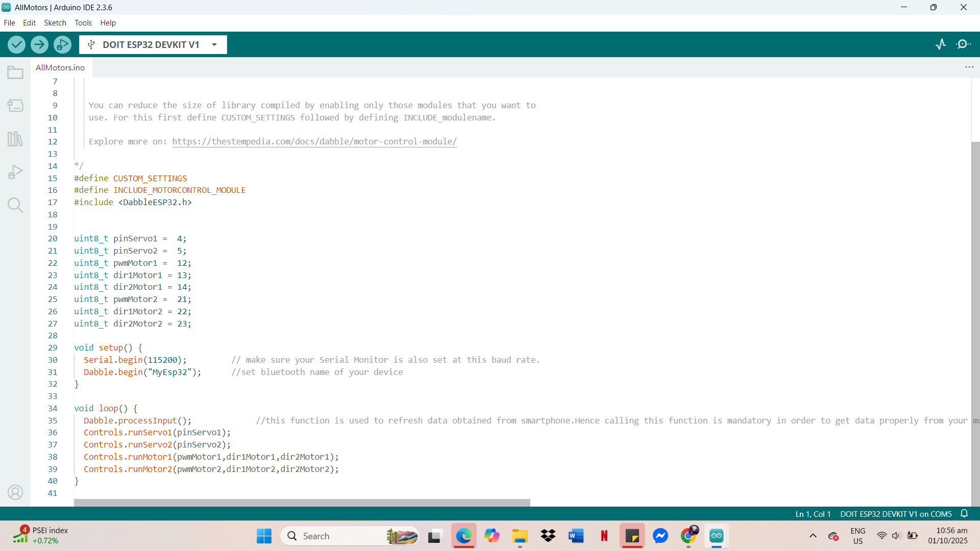Click the Verify sketch checkmark button
Viewport: 980px width, 551px height.
16,45
